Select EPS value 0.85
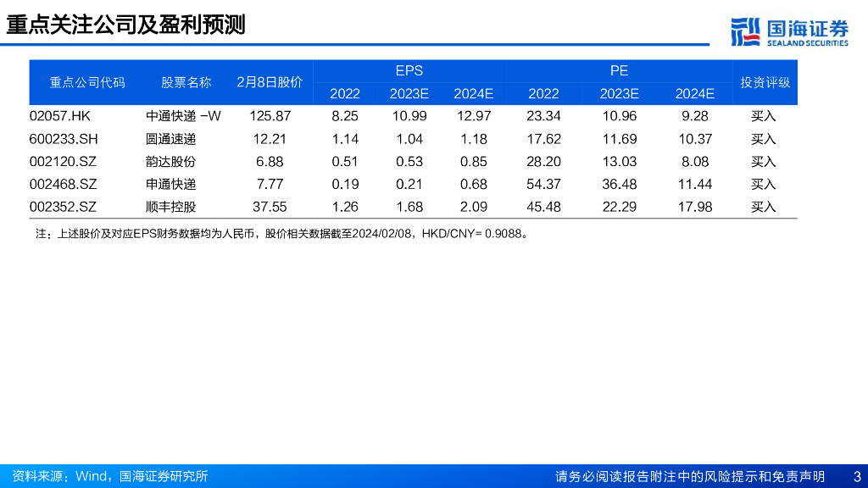Screen dimensions: 868x488 tap(474, 162)
